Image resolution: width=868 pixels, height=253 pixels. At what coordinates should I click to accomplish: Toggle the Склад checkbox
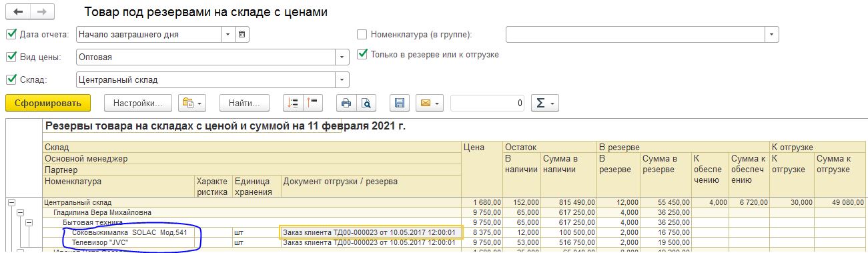point(11,79)
